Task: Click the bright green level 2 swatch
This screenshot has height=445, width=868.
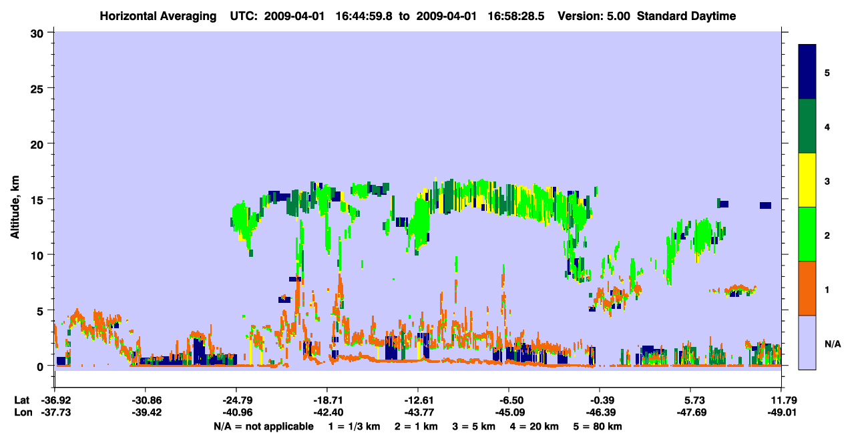Action: pyautogui.click(x=807, y=234)
